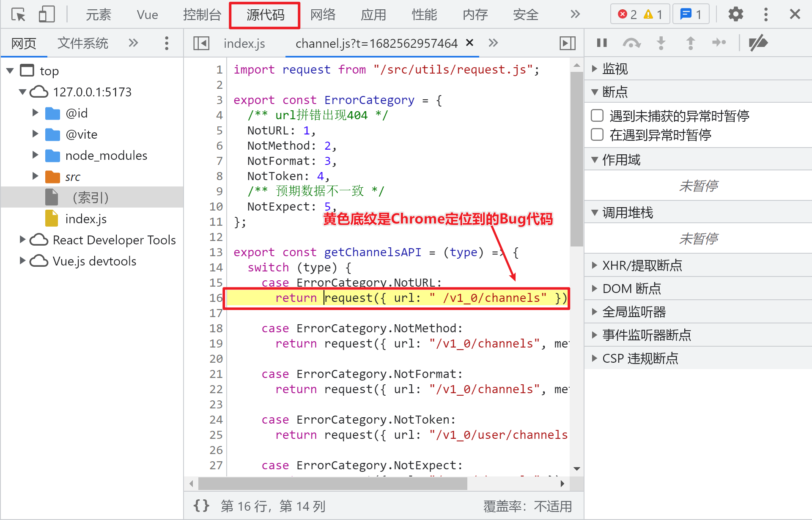Open the issues counter badge
This screenshot has width=812, height=520.
click(691, 14)
